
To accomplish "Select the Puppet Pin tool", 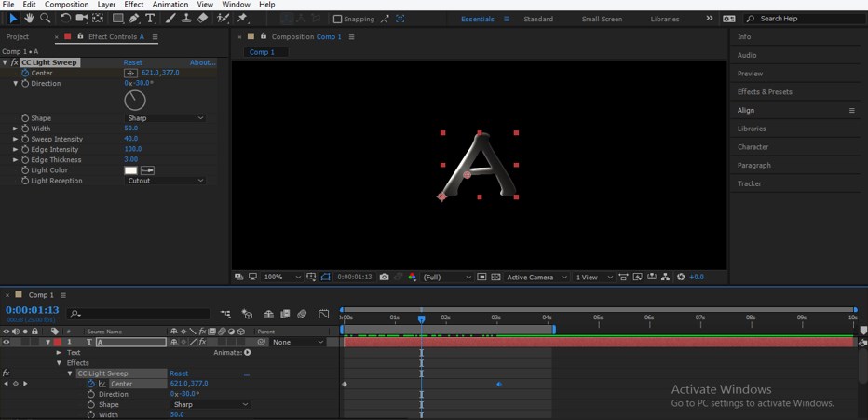I will [242, 18].
